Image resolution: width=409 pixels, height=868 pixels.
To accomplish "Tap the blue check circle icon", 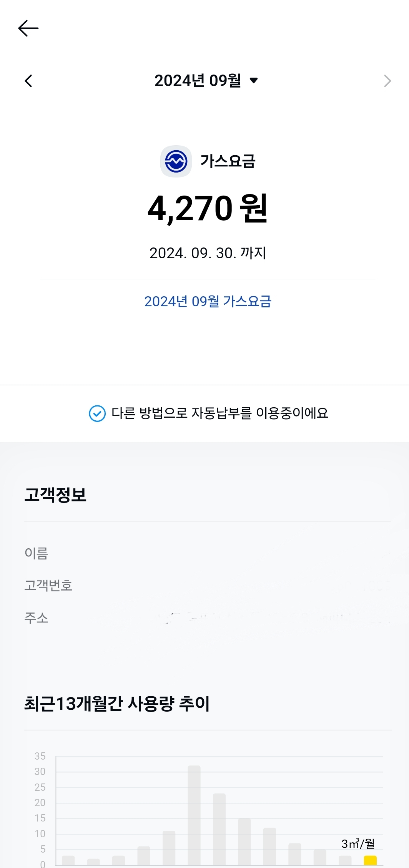I will (x=97, y=413).
